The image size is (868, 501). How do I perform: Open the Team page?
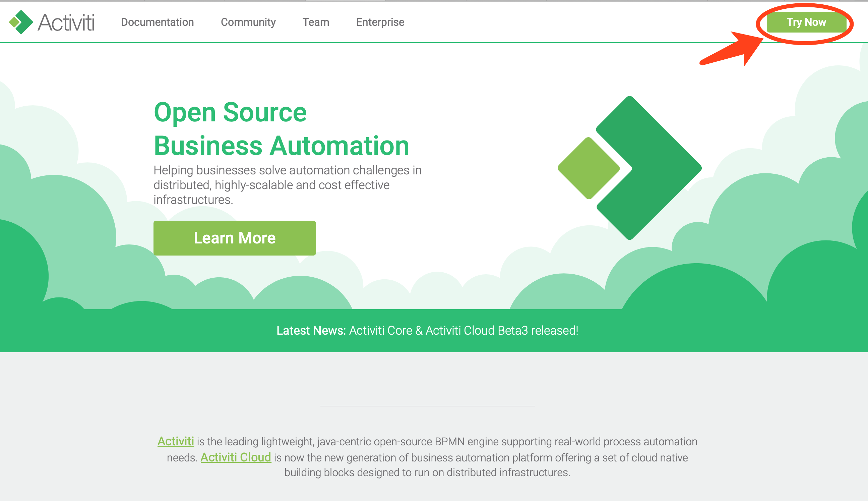pos(316,22)
